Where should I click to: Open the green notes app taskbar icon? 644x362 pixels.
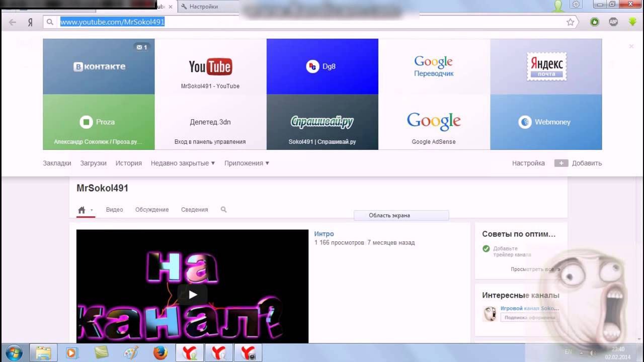pos(101,353)
